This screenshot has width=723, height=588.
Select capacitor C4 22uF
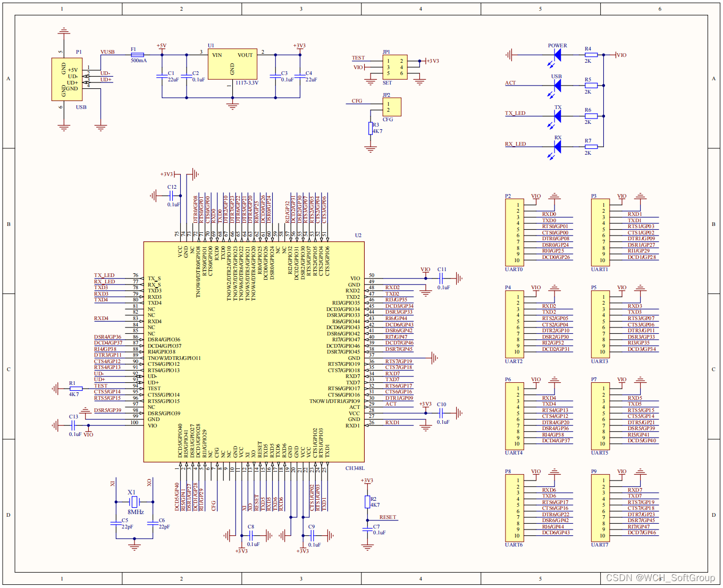[x=300, y=77]
